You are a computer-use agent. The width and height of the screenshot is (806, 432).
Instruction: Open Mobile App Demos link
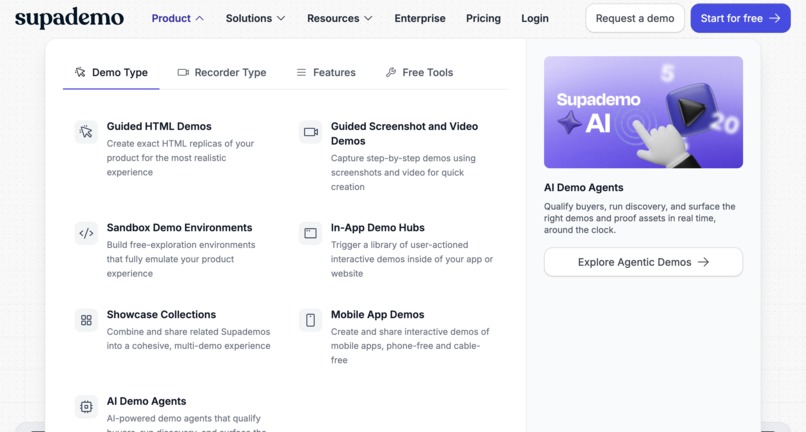point(378,315)
